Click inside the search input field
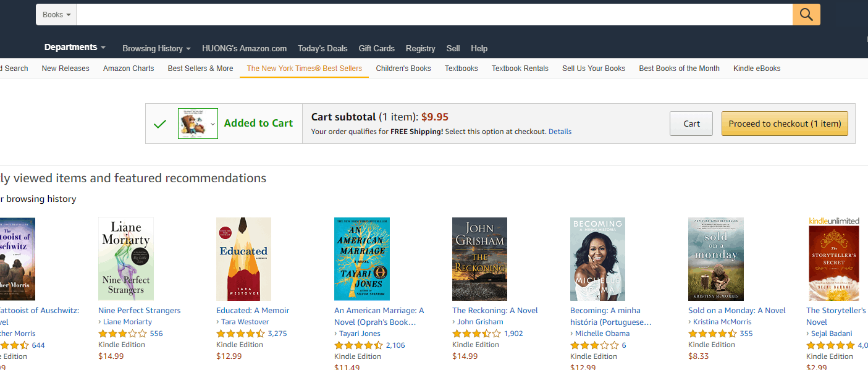Image resolution: width=868 pixels, height=370 pixels. (x=432, y=14)
